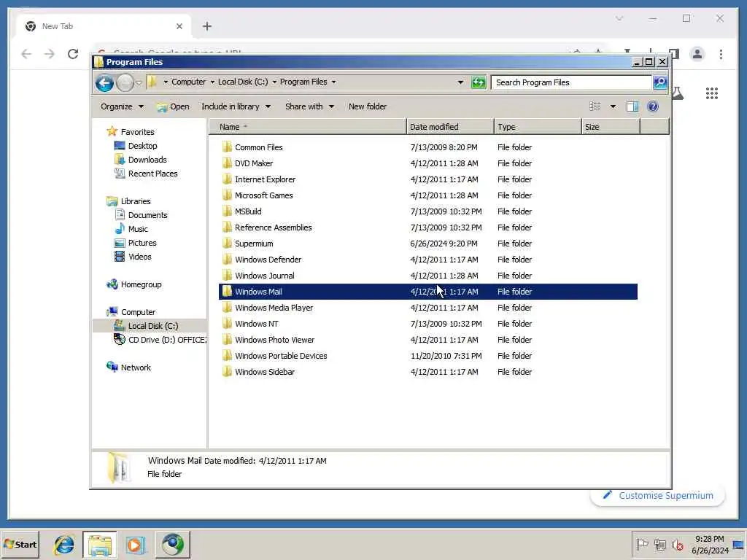Select CD Drive (D:) in navigation pane
This screenshot has width=747, height=560.
[167, 340]
